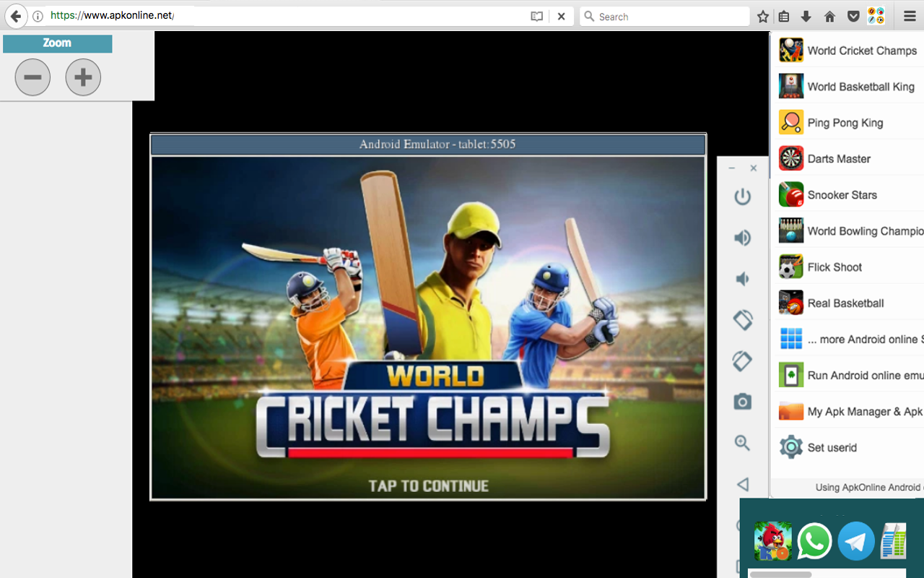
Task: Click Set userid text link
Action: 832,448
